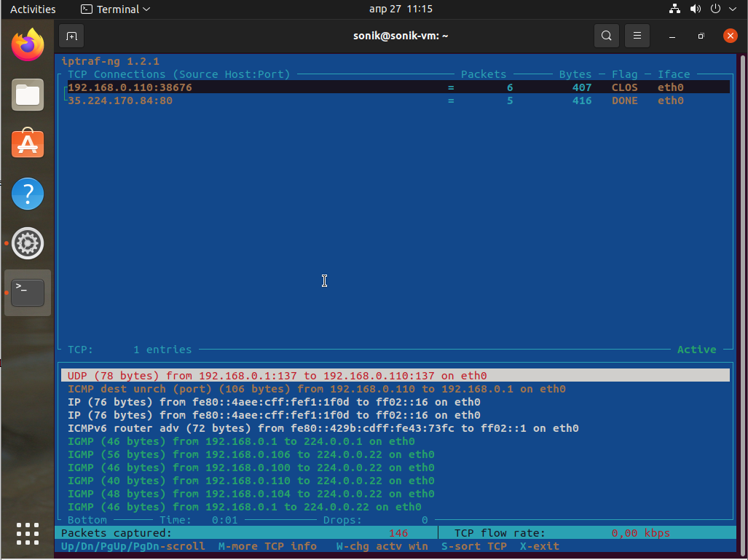Image resolution: width=748 pixels, height=560 pixels.
Task: Open a new terminal tab icon
Action: coord(71,36)
